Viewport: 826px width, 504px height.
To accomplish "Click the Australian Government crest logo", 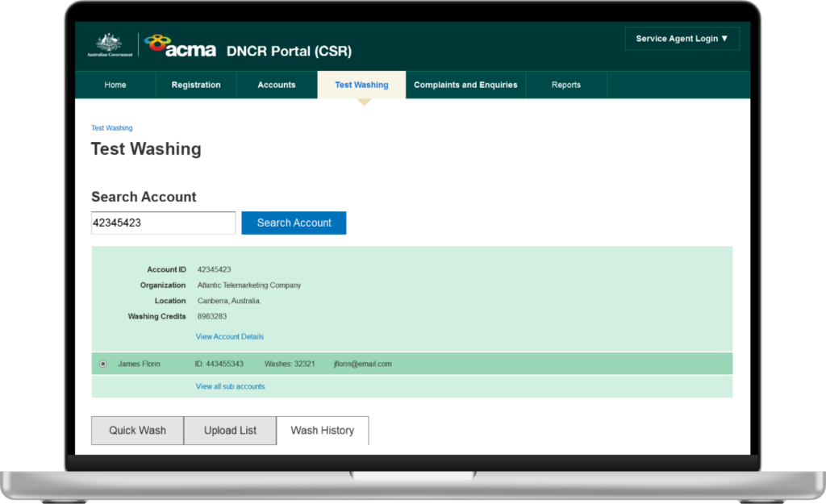I will tap(110, 45).
